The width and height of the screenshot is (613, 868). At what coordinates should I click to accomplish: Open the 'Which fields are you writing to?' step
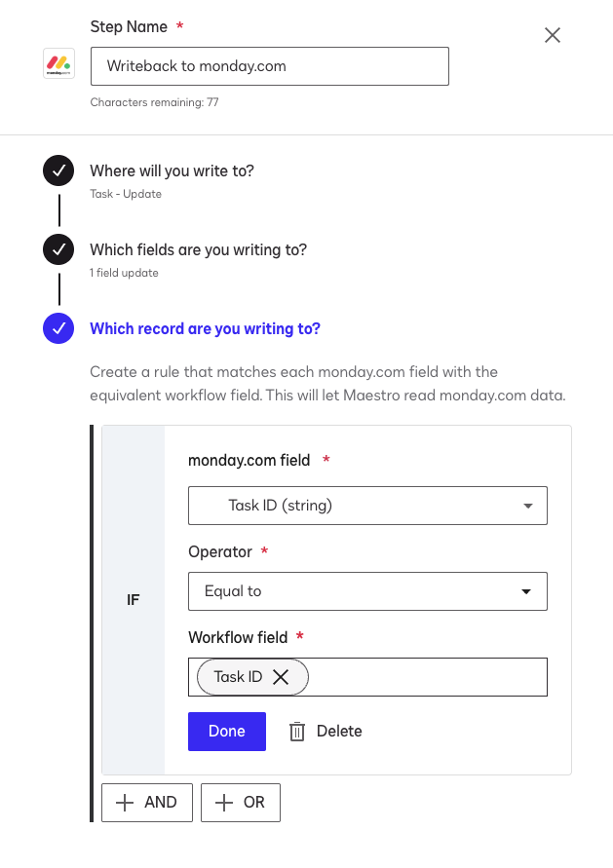coord(198,250)
